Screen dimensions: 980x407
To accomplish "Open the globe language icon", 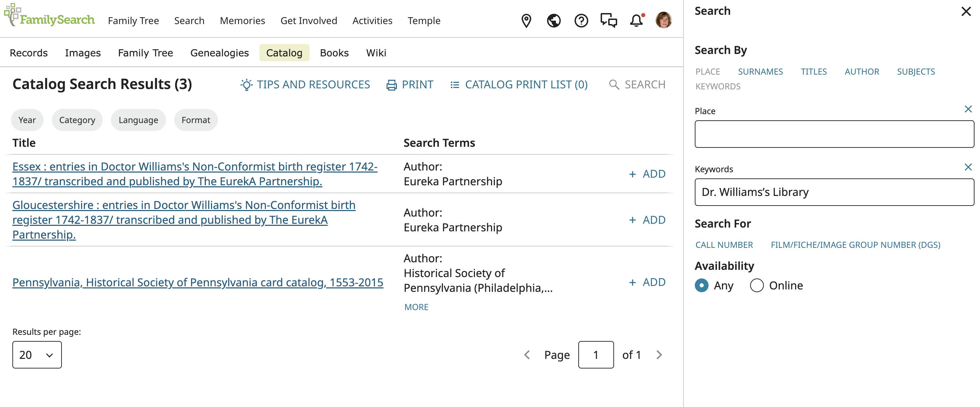I will click(x=554, y=21).
